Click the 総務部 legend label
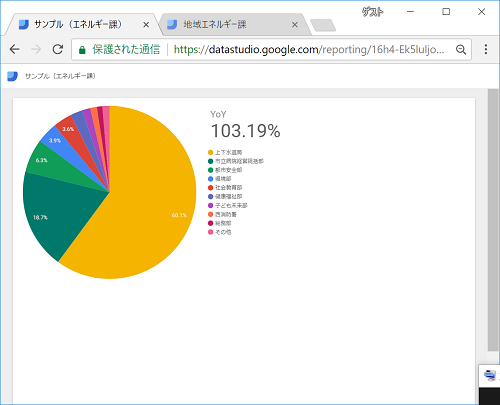This screenshot has height=405, width=500. (x=223, y=223)
